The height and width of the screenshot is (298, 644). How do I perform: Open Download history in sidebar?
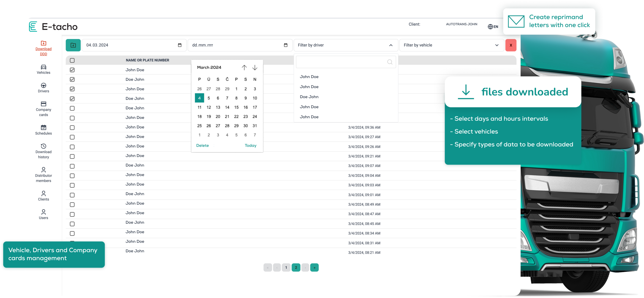point(44,151)
